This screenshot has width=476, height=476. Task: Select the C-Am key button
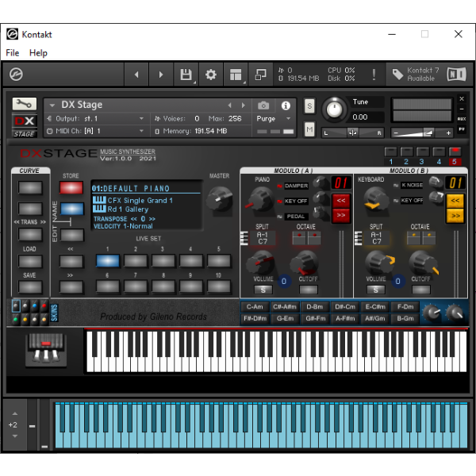click(255, 307)
